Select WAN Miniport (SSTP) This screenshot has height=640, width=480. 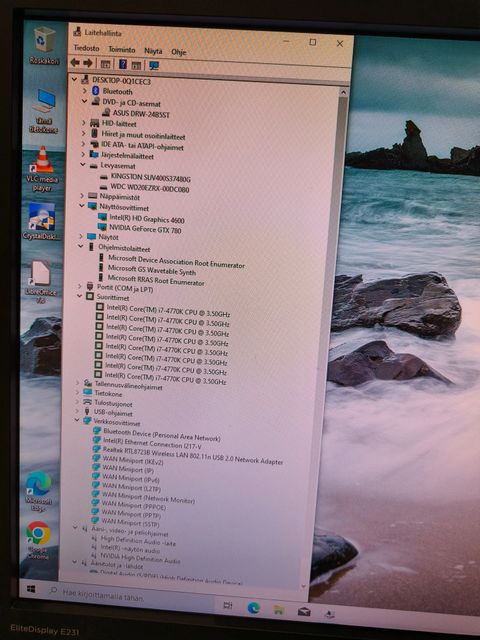pos(130,522)
